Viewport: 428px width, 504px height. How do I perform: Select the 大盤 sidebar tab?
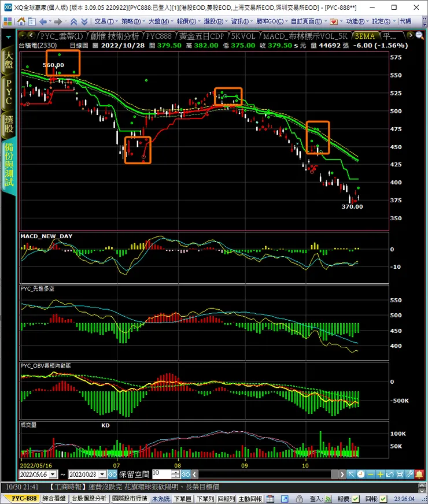(9, 61)
